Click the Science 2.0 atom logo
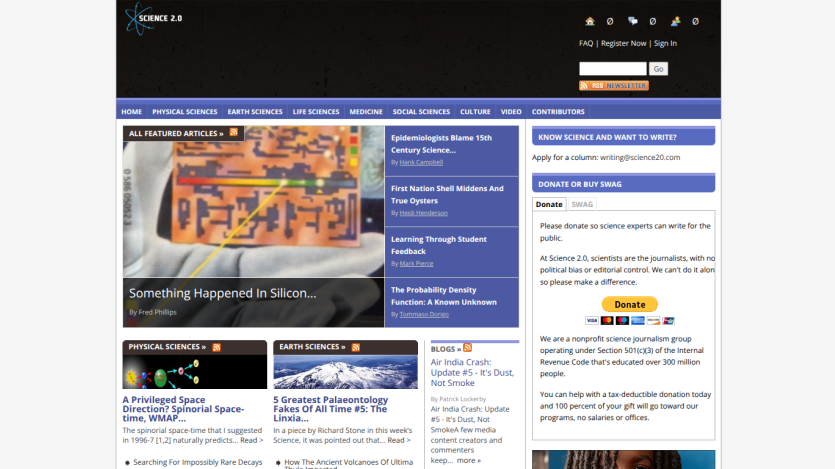Image resolution: width=835 pixels, height=469 pixels. 153,19
